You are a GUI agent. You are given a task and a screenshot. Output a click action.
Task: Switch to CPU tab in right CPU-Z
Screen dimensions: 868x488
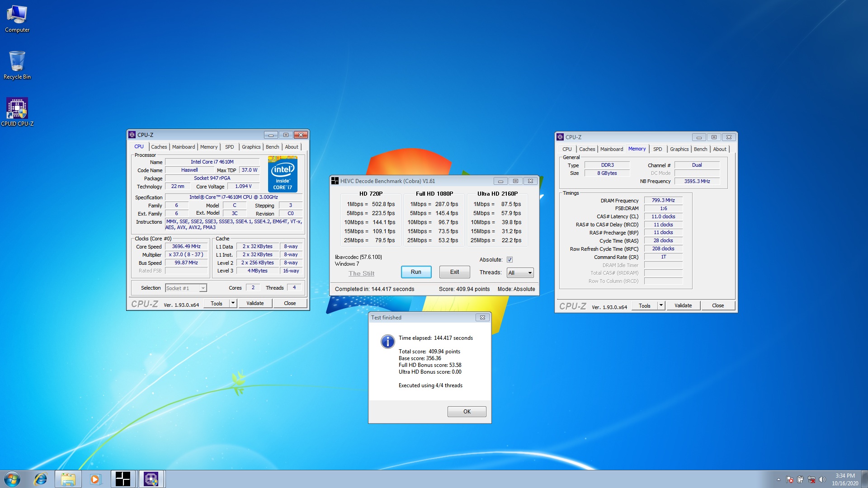pos(567,149)
